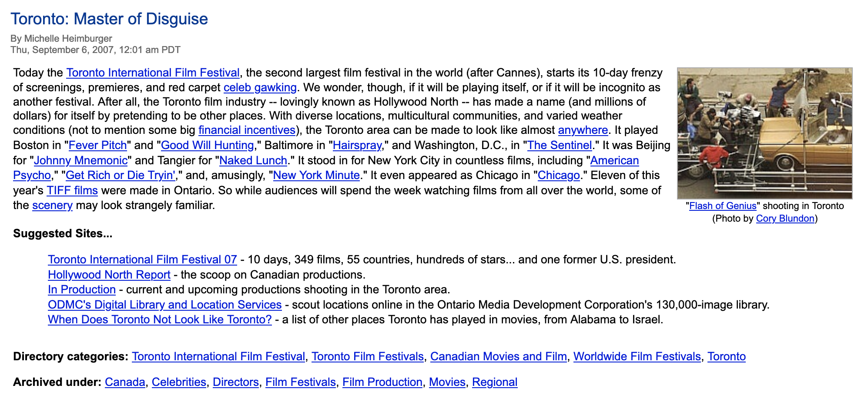Open the "financial incentives" link

[247, 130]
